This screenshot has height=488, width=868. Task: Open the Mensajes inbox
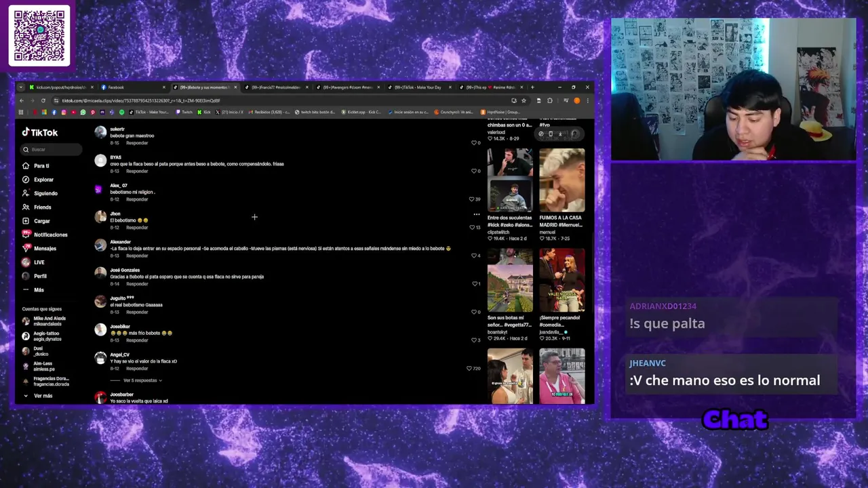39,249
